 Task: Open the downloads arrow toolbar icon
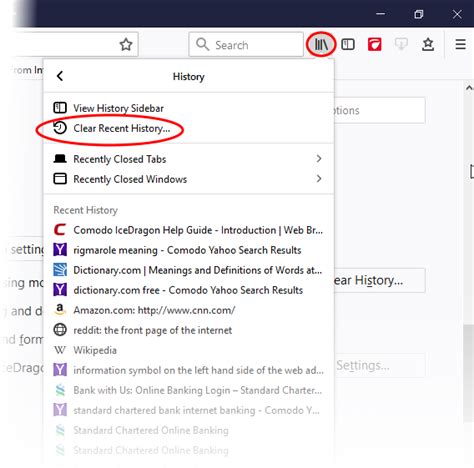[401, 44]
